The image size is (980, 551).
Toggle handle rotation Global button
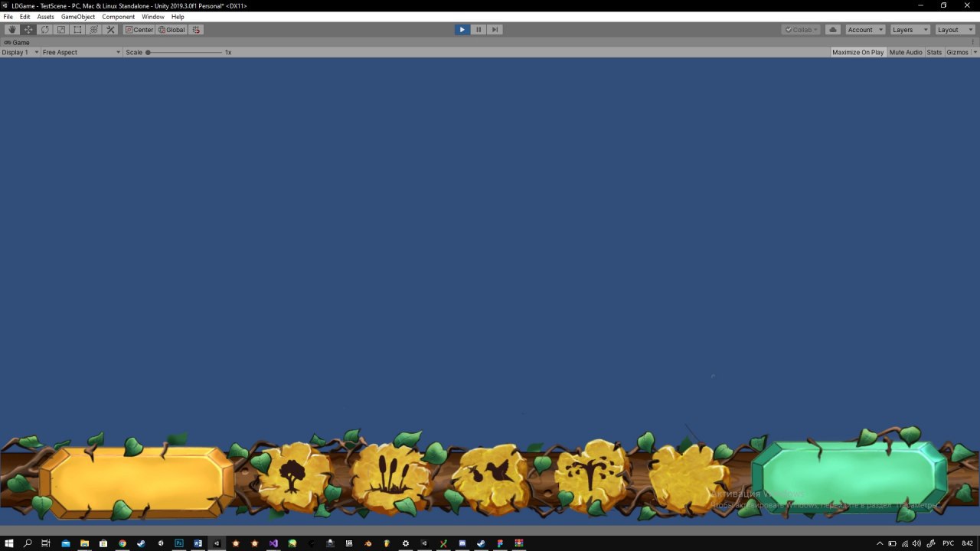pyautogui.click(x=171, y=30)
